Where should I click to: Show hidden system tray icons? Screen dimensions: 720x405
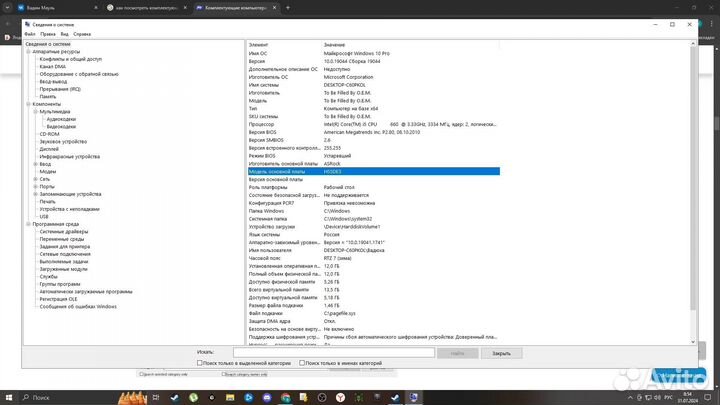[630, 397]
